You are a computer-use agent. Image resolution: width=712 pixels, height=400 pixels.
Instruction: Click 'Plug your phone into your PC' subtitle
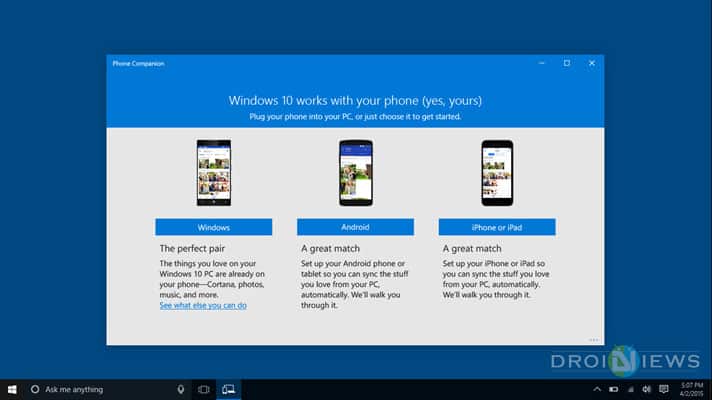[355, 117]
